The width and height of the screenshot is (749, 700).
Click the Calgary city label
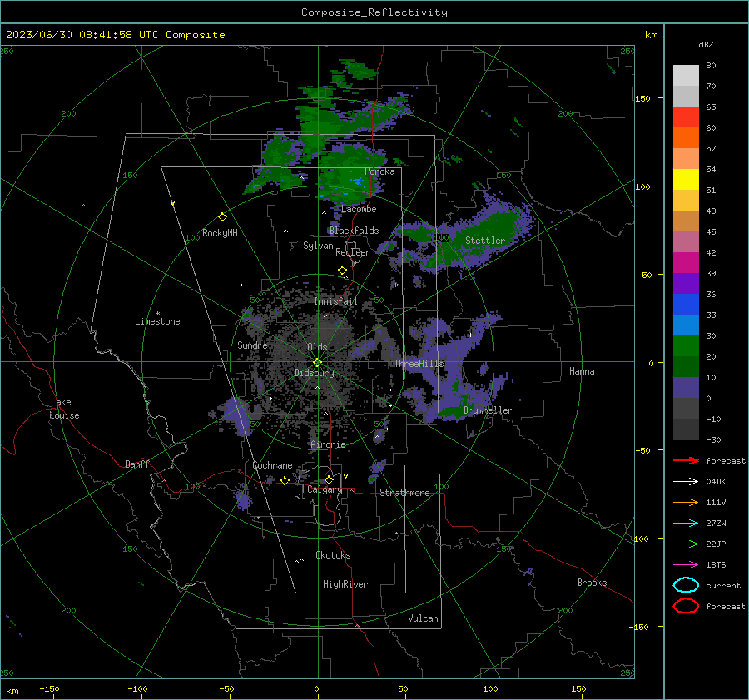325,489
